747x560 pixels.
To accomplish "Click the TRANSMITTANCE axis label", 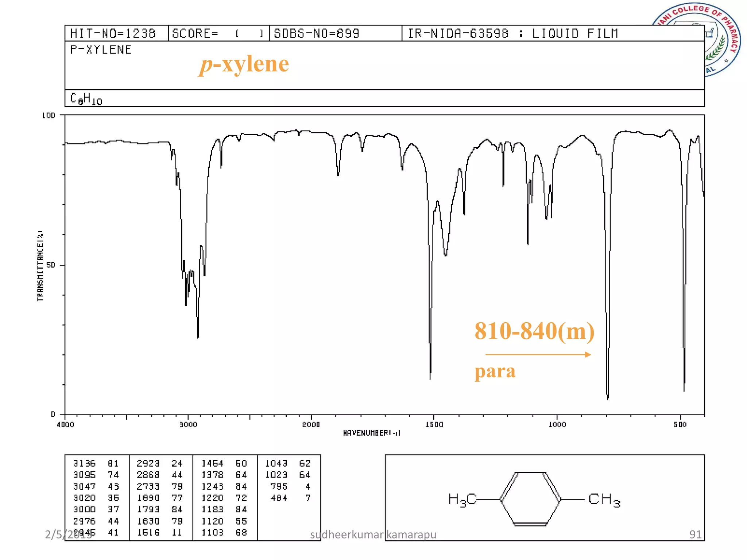I will [x=40, y=266].
